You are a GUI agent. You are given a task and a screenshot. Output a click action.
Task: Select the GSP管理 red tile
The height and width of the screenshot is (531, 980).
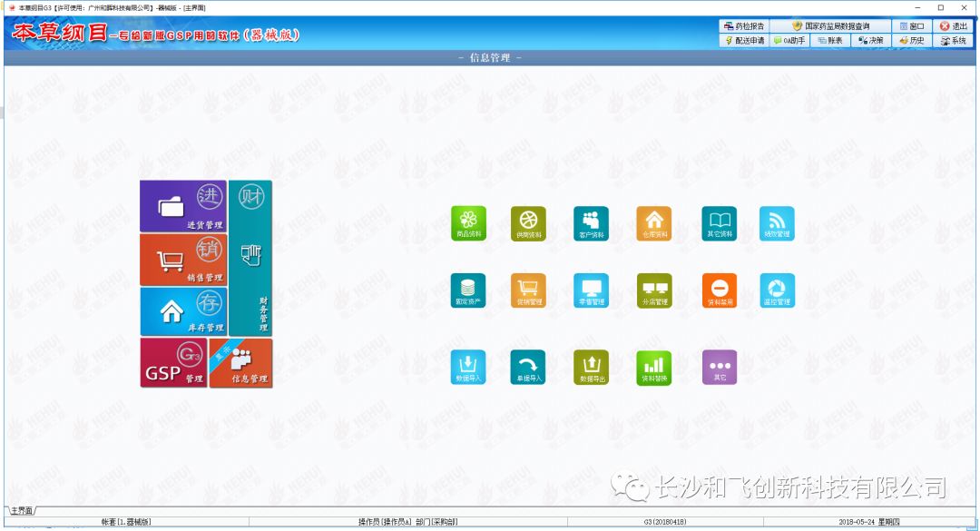pos(173,363)
